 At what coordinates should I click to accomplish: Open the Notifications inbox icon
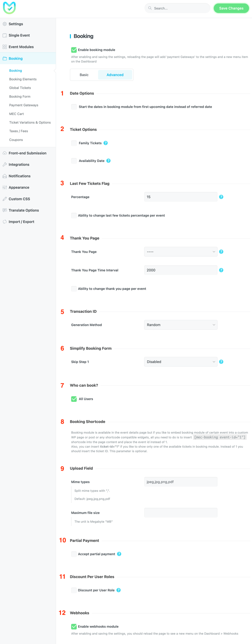5,176
